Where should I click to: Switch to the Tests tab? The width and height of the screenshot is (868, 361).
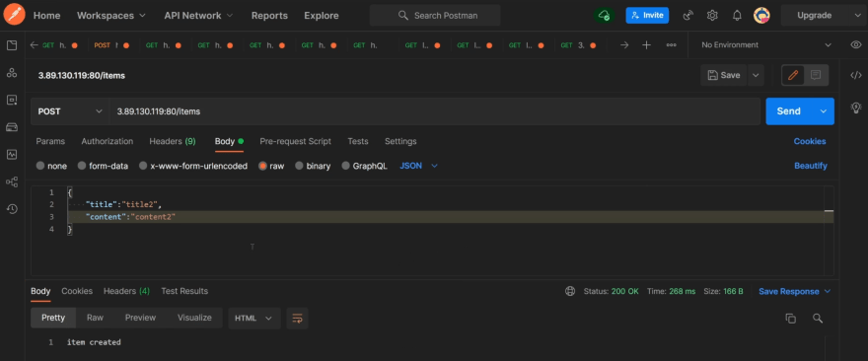(x=358, y=141)
